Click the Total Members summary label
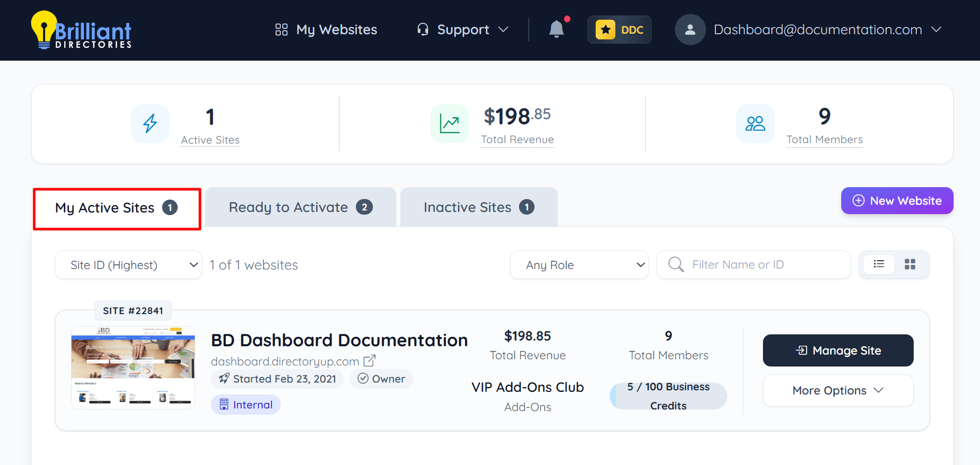This screenshot has height=465, width=980. coord(825,139)
